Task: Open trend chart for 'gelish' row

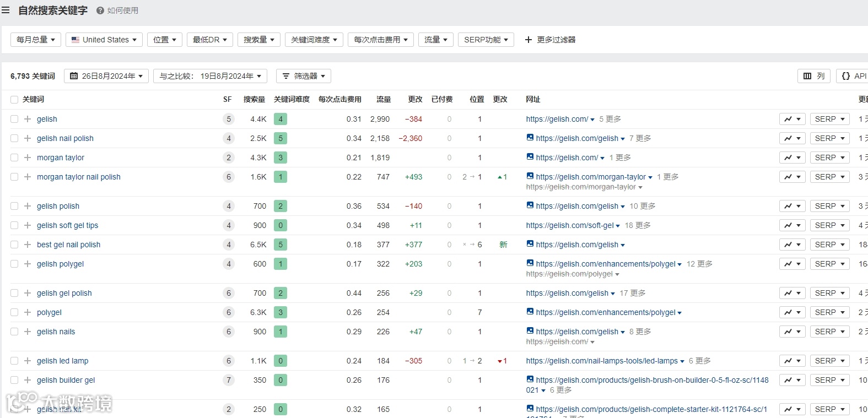Action: (x=792, y=119)
